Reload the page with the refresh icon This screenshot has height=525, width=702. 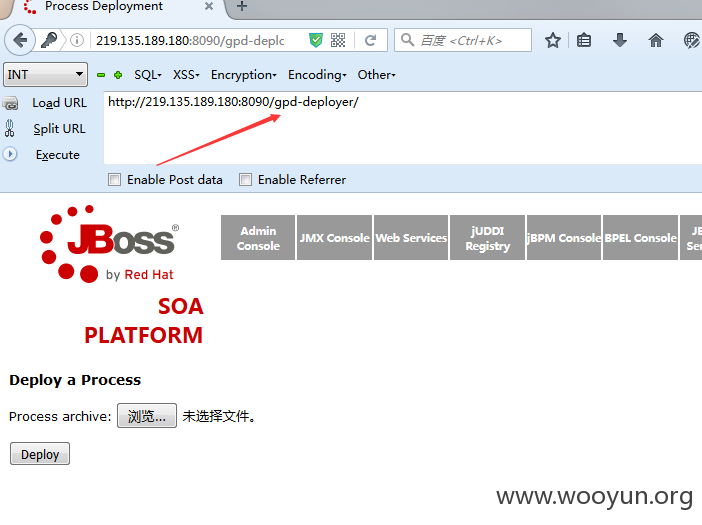coord(370,41)
